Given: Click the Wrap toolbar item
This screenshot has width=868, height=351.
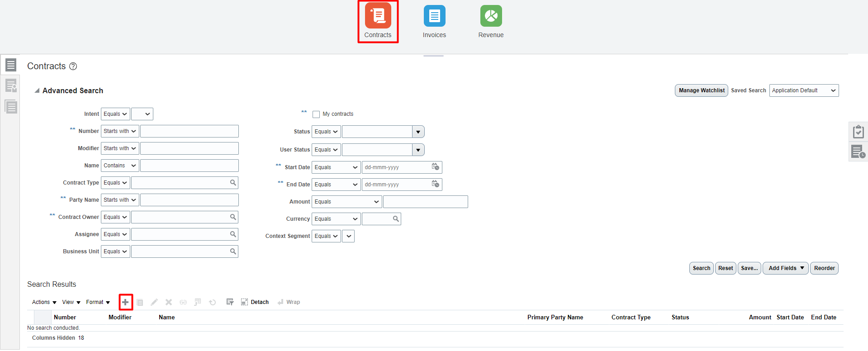Looking at the screenshot, I should tap(289, 302).
